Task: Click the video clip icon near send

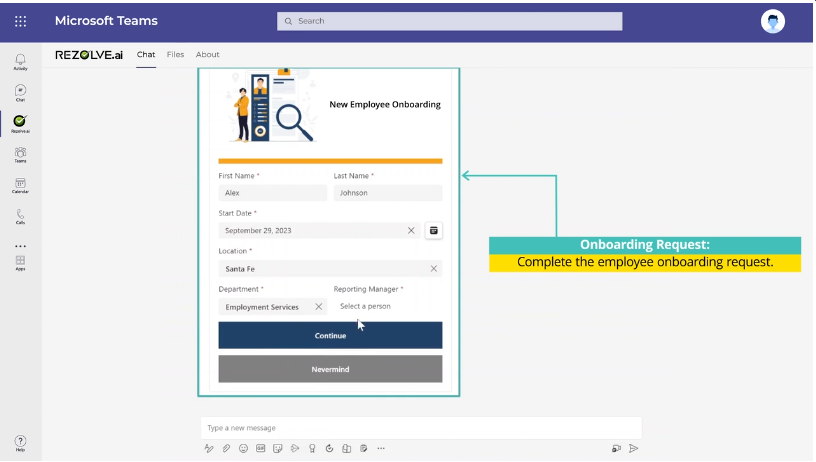Action: pos(616,448)
